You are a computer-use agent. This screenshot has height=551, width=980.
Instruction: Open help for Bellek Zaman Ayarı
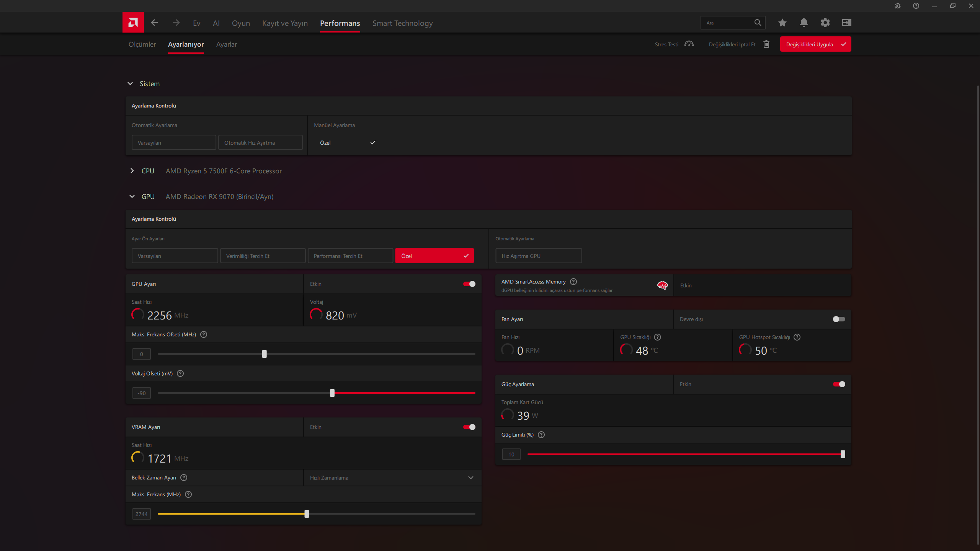coord(183,478)
